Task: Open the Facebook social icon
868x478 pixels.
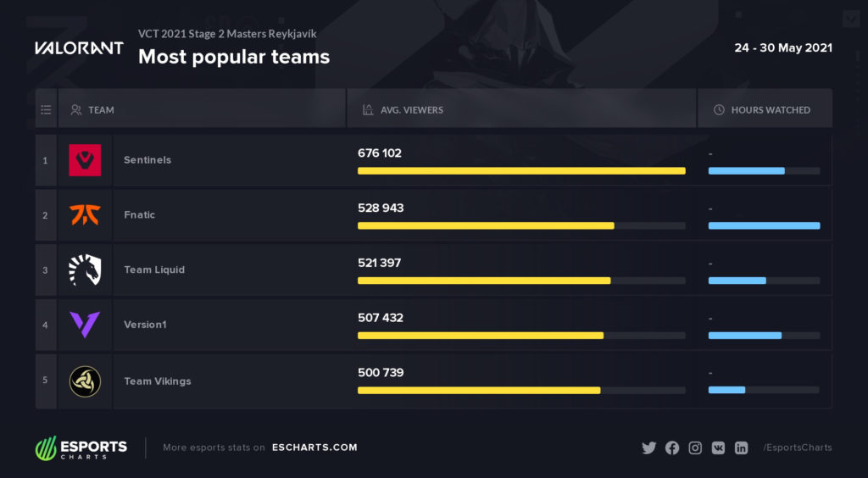Action: point(672,447)
